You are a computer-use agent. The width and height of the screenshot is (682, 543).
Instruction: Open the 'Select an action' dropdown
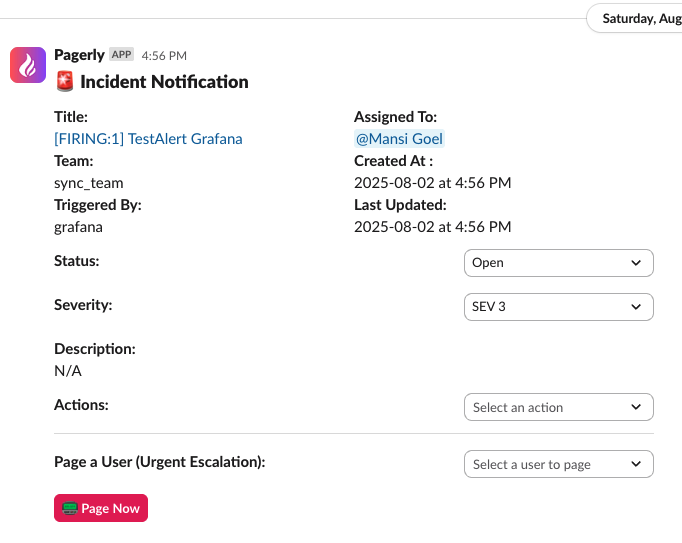(557, 408)
